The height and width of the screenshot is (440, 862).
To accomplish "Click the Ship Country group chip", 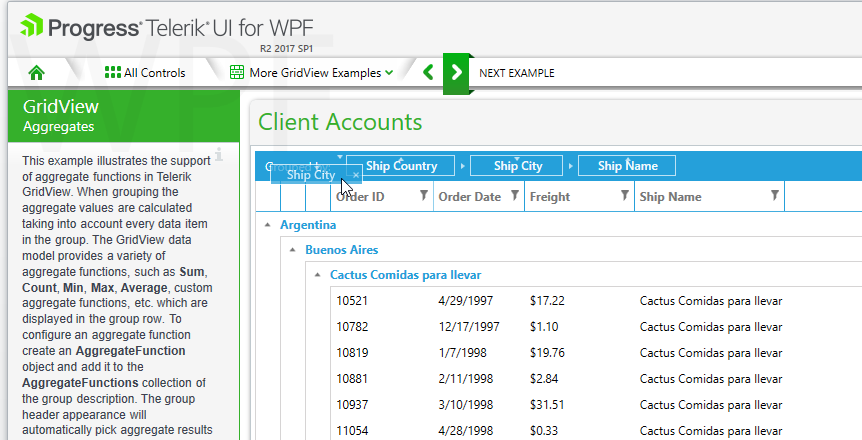I will tap(401, 166).
